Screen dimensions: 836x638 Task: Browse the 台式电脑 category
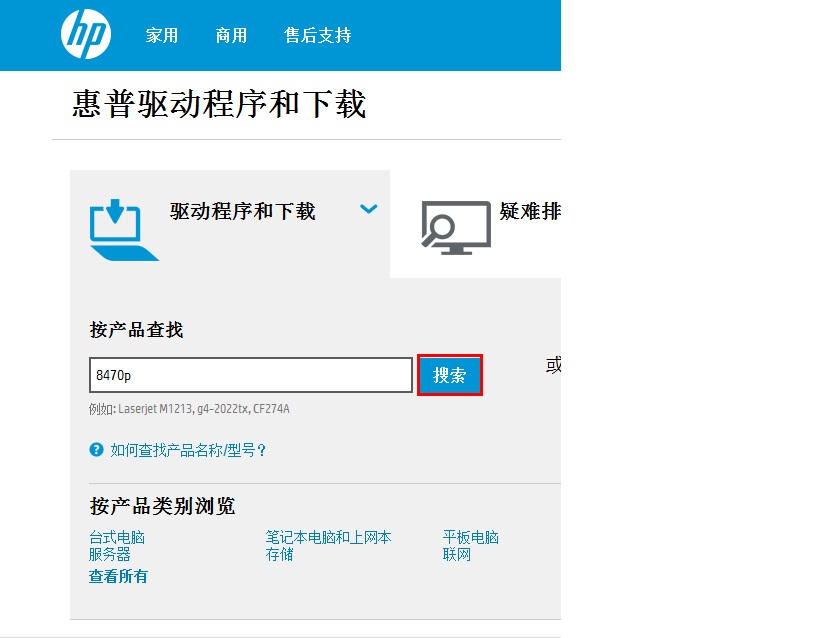tap(117, 538)
